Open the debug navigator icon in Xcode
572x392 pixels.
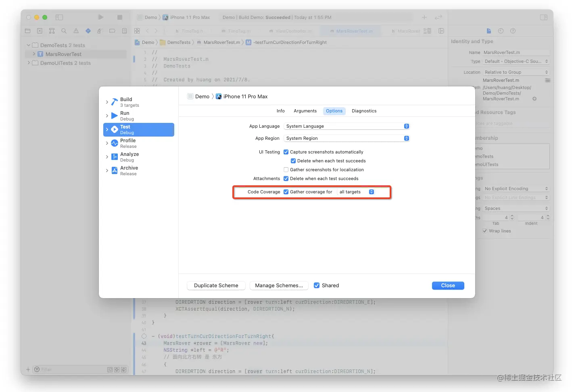[x=100, y=31]
